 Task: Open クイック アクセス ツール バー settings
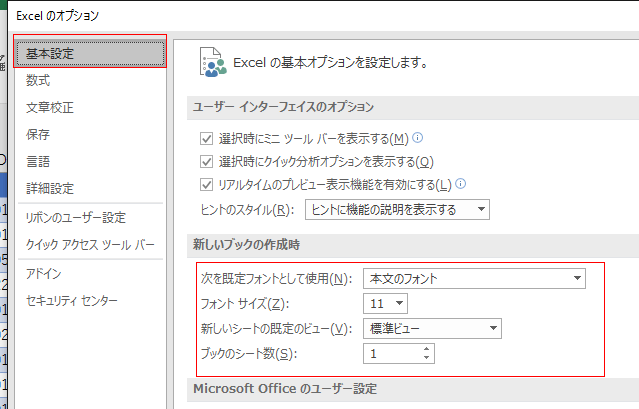point(90,245)
